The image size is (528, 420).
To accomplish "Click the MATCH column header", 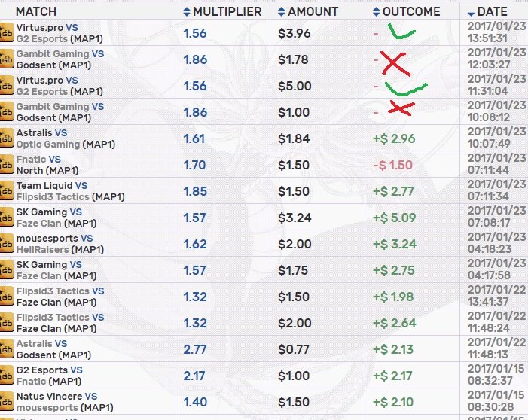I will (36, 11).
